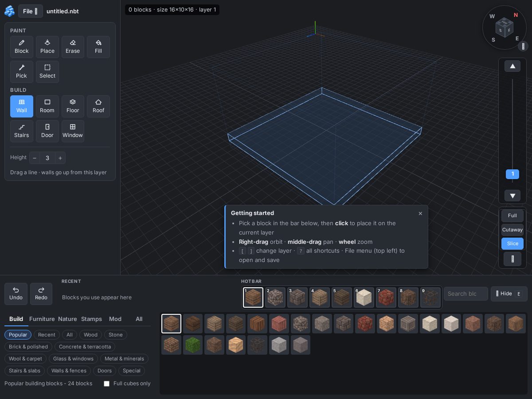Move layer down with arrow button
The image size is (532, 399).
click(x=512, y=196)
